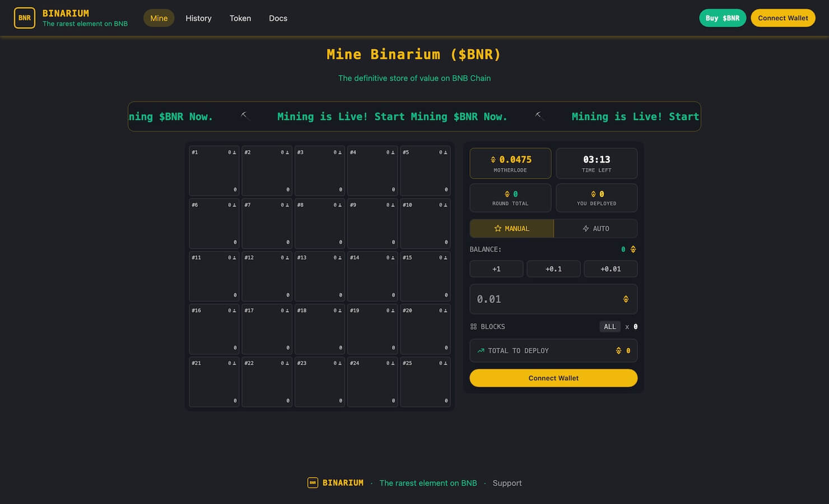Click the 0.01 amount input field

[543, 299]
